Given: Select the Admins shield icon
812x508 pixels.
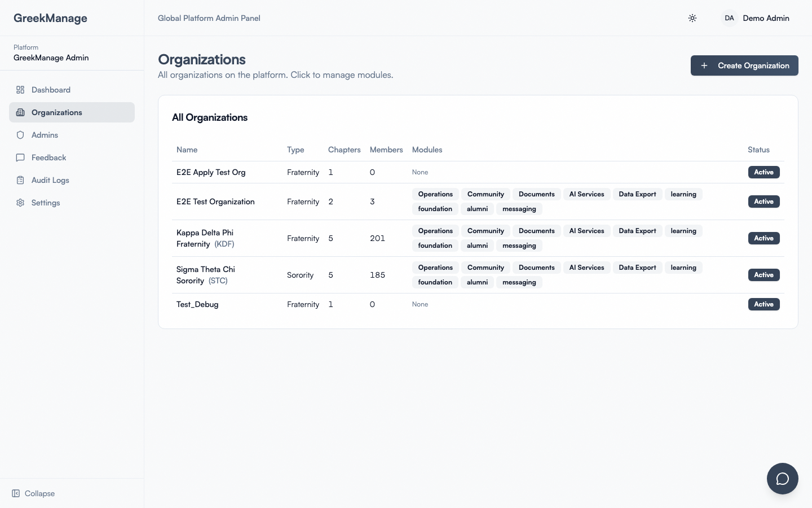Looking at the screenshot, I should (x=20, y=135).
